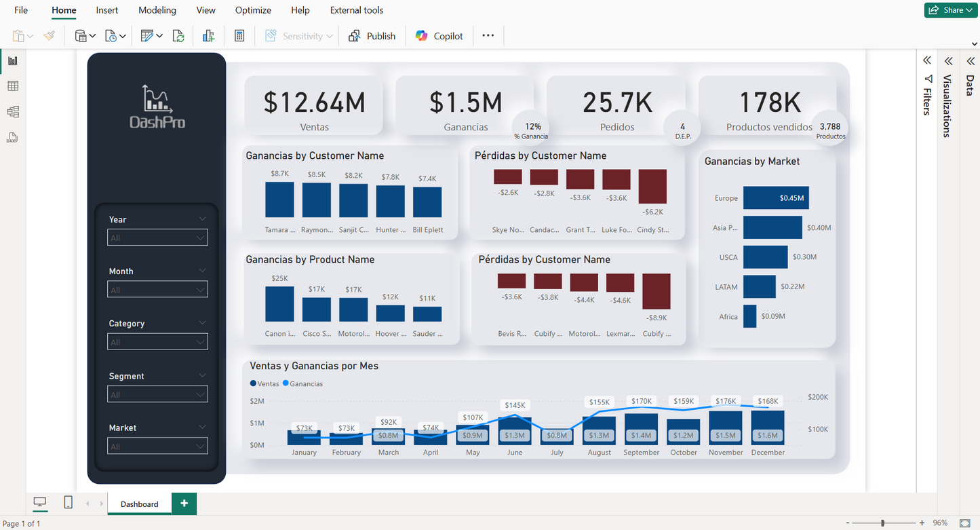Viewport: 980px width, 530px height.
Task: Switch to desktop layout icon
Action: click(40, 502)
